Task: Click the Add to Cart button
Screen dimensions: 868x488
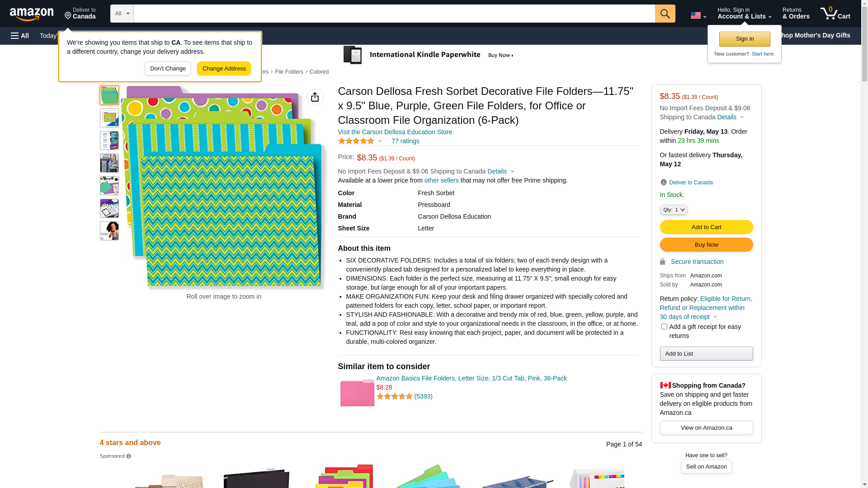Action: coord(706,227)
